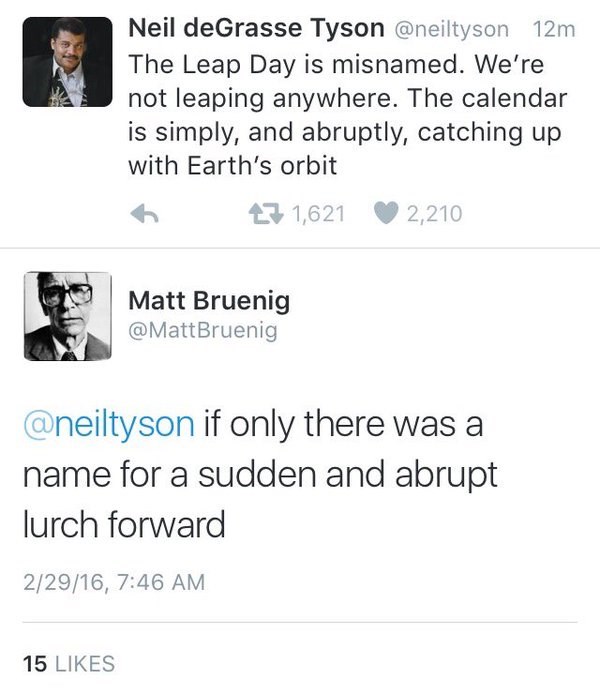Click the 7:46 AM time on the reply
The height and width of the screenshot is (694, 600).
pyautogui.click(x=155, y=581)
